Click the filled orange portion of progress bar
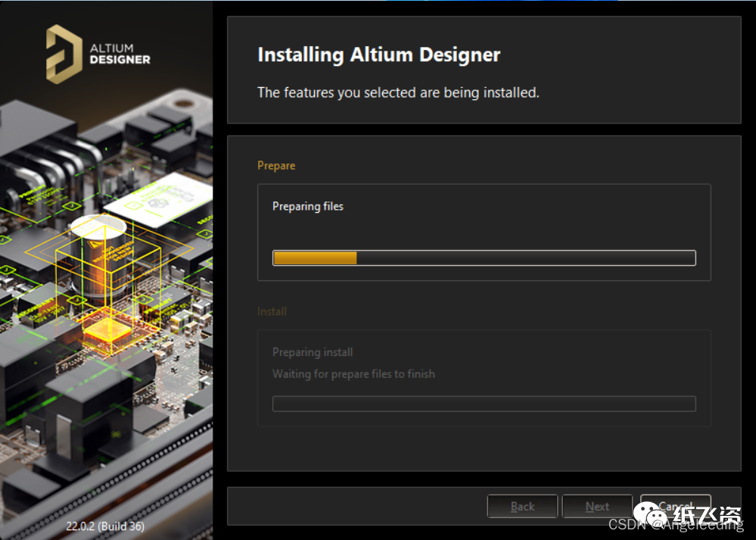This screenshot has width=756, height=540. tap(315, 258)
